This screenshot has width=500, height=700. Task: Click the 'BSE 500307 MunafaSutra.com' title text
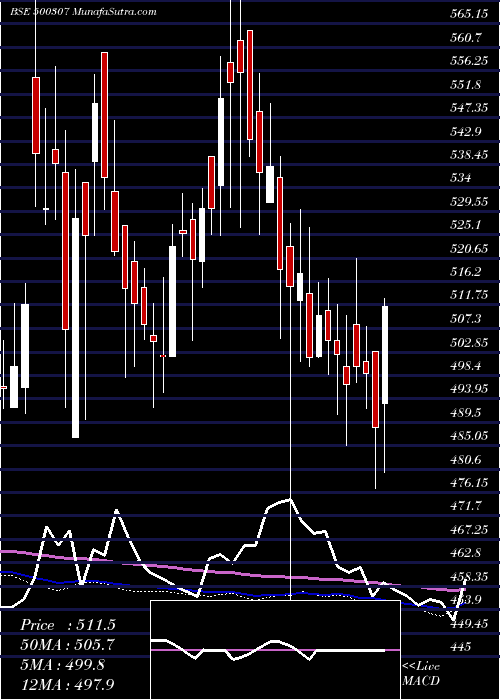coord(83,12)
